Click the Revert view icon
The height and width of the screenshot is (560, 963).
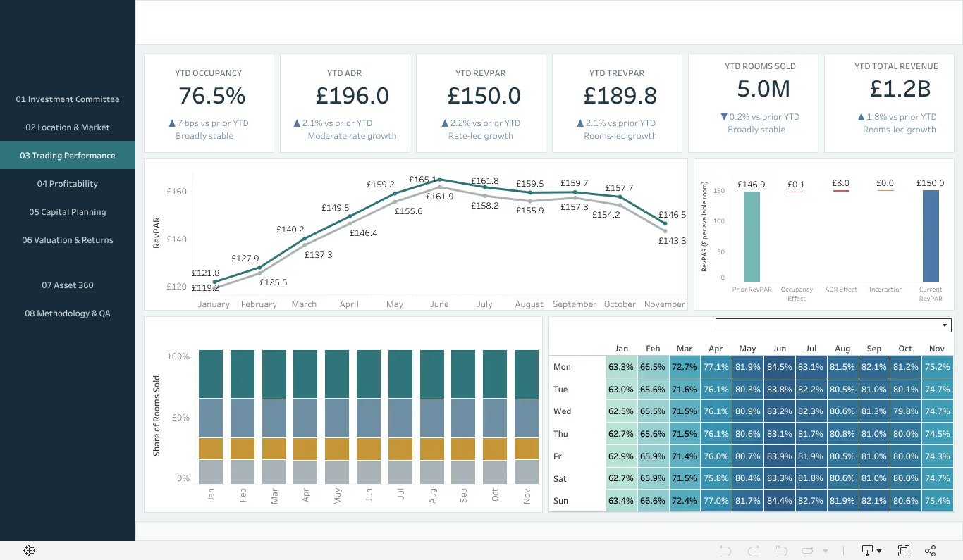781,551
